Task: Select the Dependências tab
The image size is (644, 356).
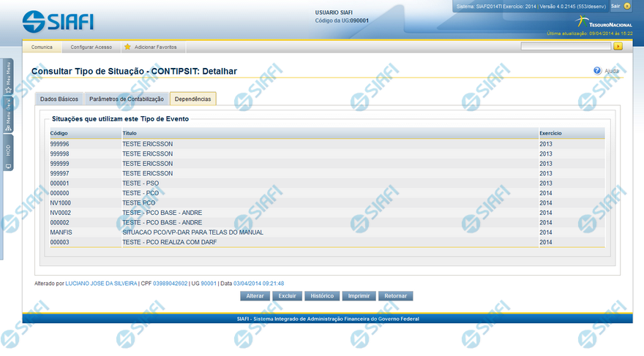Action: [192, 99]
